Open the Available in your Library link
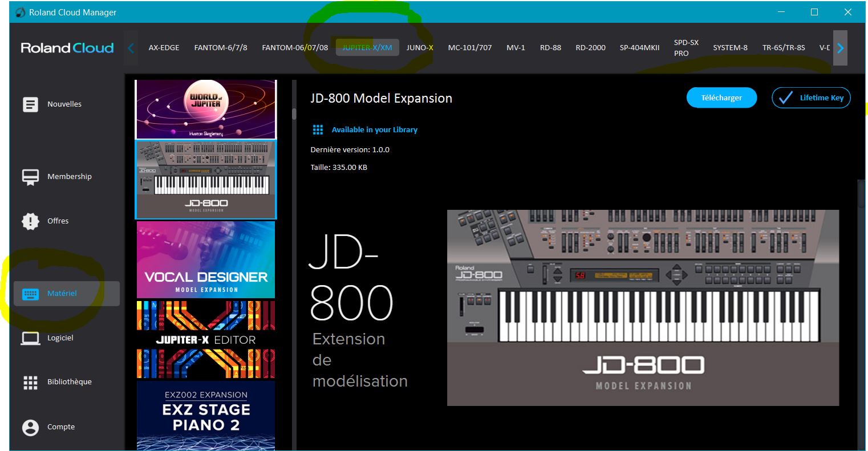Screen dimensions: 868x451 click(375, 130)
